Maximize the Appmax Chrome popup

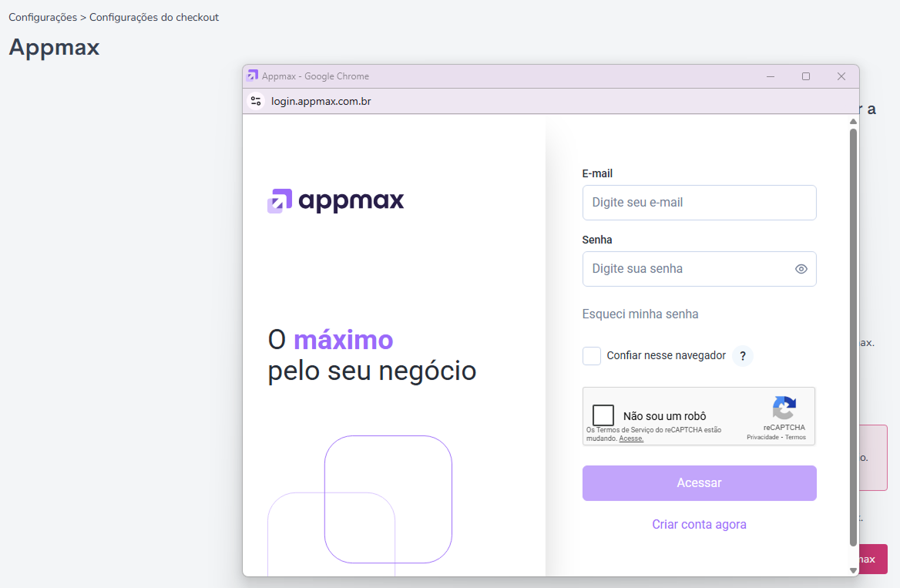tap(806, 76)
